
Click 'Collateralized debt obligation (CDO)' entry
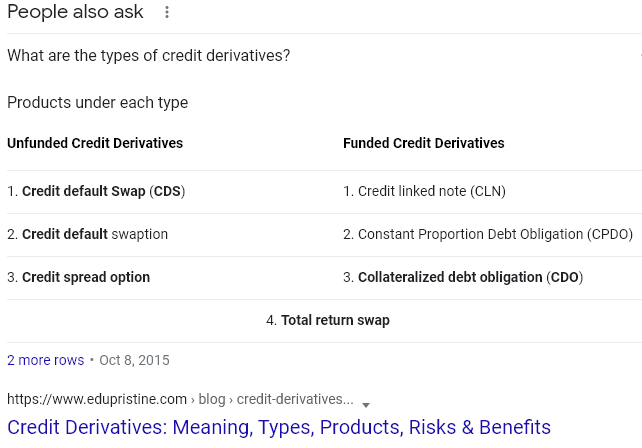click(463, 277)
